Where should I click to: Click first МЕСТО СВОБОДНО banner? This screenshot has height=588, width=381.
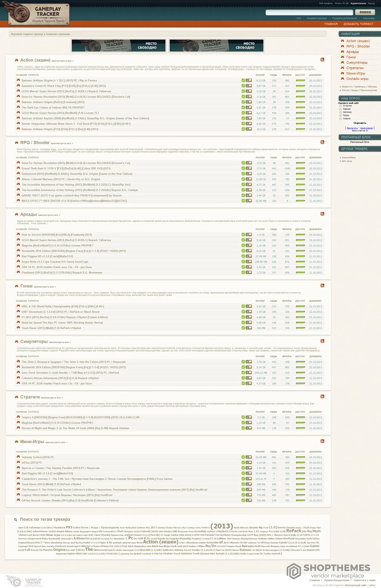click(x=118, y=45)
